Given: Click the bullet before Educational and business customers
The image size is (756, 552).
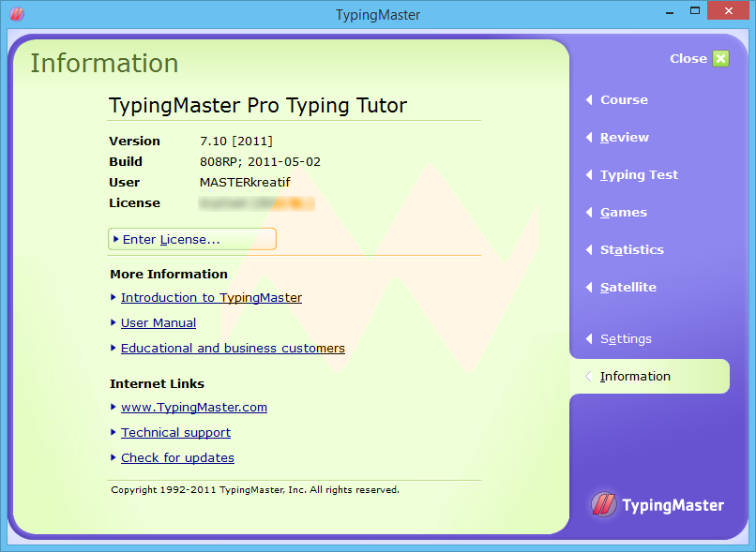Looking at the screenshot, I should [x=113, y=348].
